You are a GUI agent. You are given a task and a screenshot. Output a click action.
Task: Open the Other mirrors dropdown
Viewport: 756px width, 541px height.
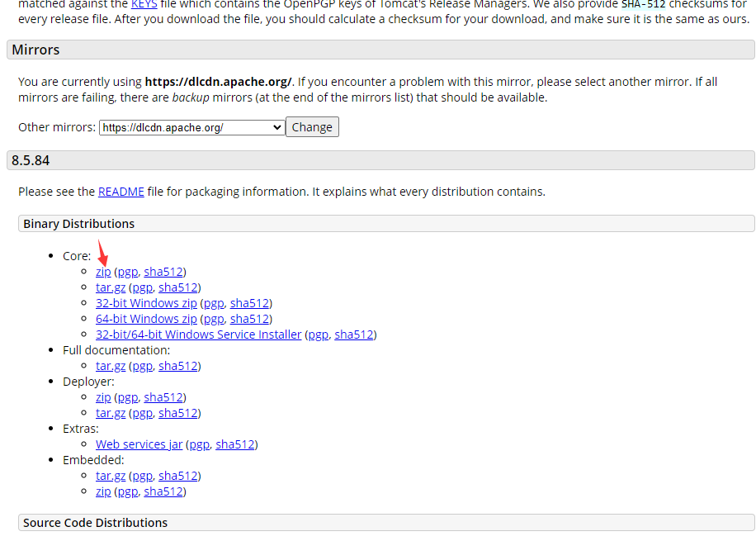pyautogui.click(x=191, y=127)
